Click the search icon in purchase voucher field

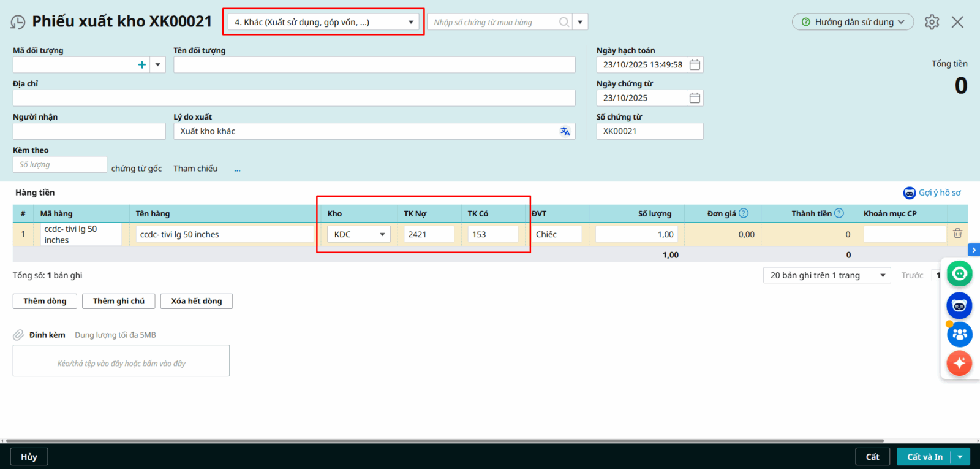[x=564, y=22]
